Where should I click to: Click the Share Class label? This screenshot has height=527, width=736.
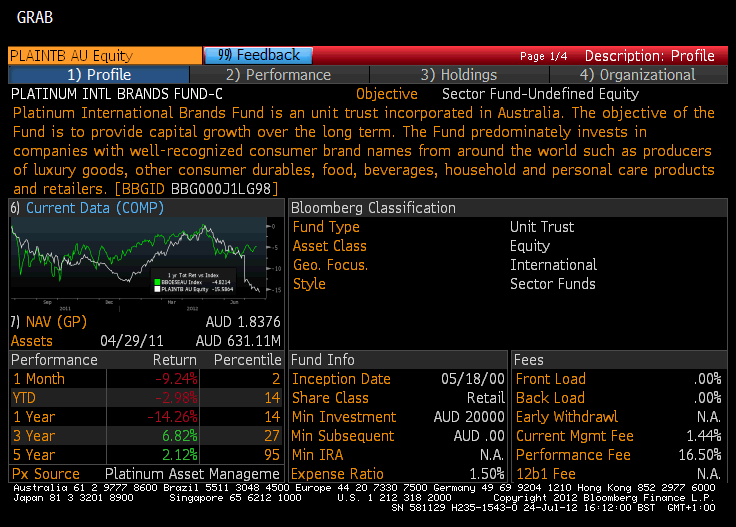tap(330, 398)
